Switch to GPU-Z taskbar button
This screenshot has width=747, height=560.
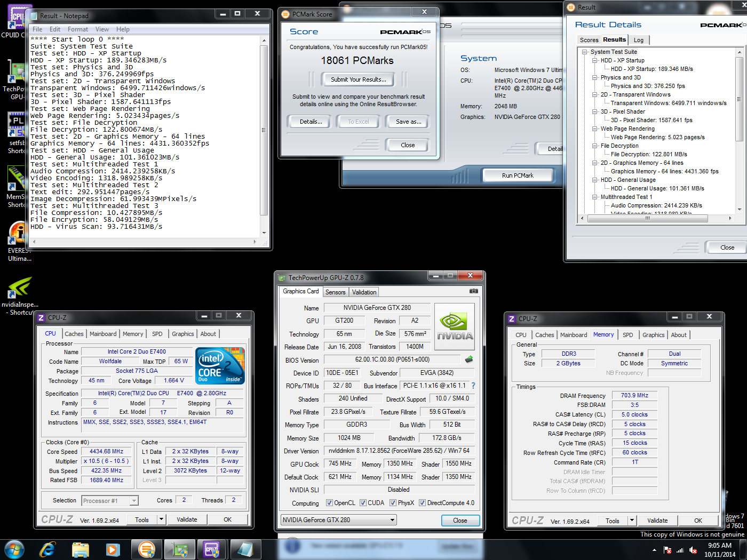(179, 549)
